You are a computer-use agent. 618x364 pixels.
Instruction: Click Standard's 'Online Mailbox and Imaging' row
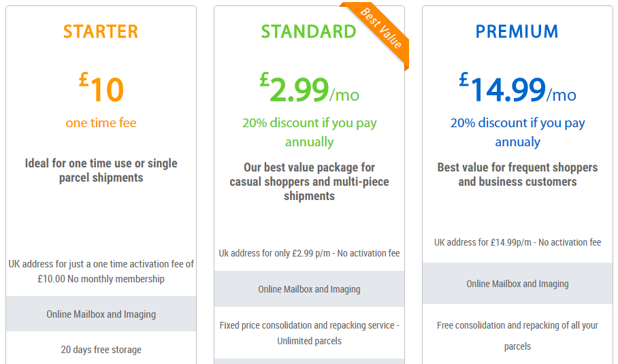tap(309, 289)
